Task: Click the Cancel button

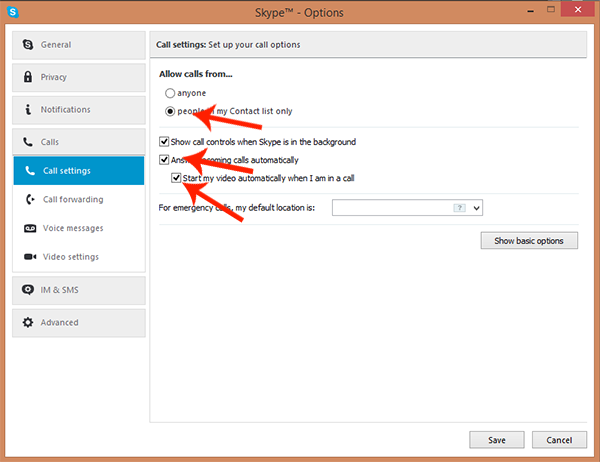Action: click(x=559, y=440)
